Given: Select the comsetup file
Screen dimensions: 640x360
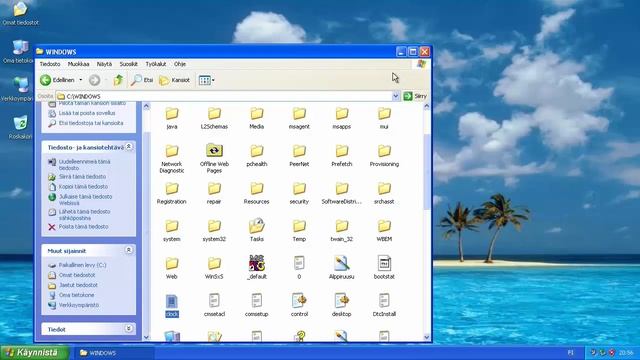Looking at the screenshot, I should pyautogui.click(x=257, y=305).
